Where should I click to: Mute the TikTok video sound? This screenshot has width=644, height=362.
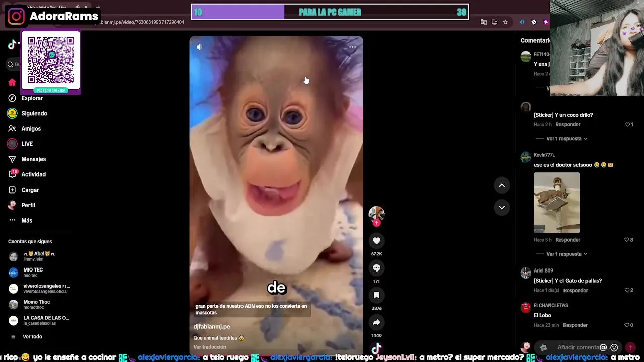click(x=200, y=47)
